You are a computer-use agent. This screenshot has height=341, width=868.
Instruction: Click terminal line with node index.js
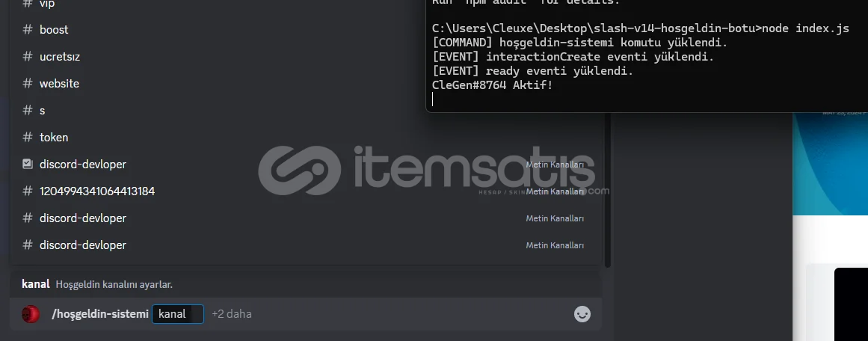[641, 28]
